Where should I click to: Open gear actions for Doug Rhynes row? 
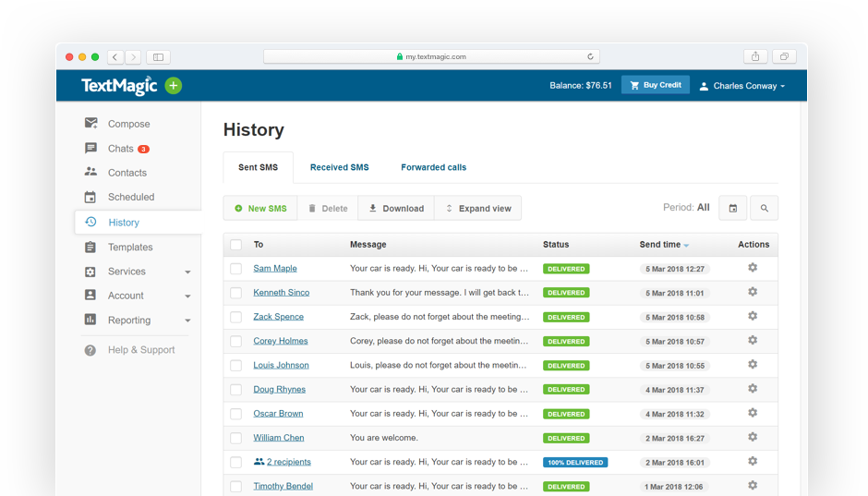(753, 389)
